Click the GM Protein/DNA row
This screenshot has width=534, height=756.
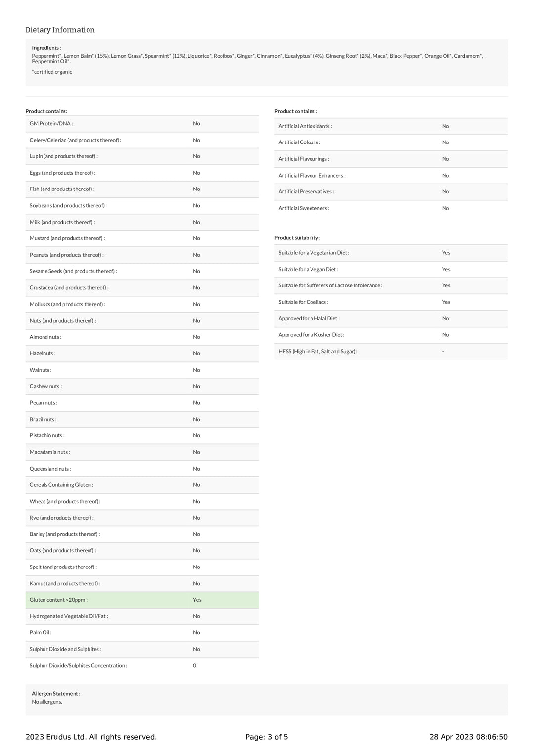click(142, 124)
